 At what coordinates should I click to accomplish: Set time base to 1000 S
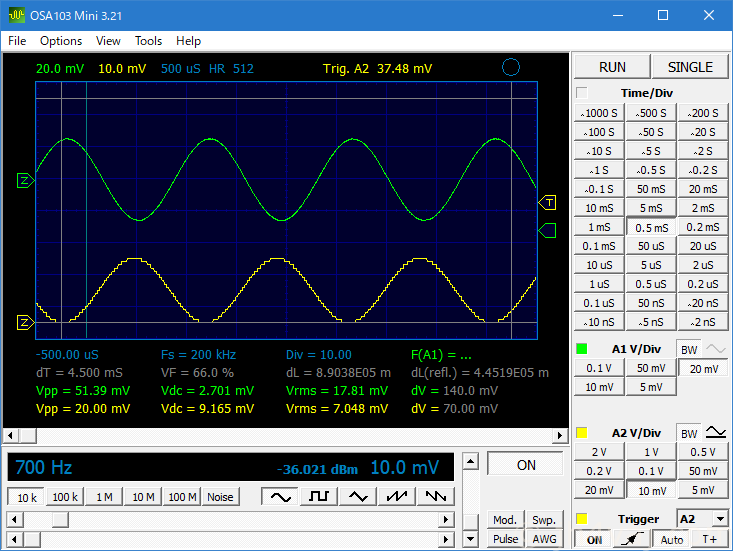(x=599, y=113)
